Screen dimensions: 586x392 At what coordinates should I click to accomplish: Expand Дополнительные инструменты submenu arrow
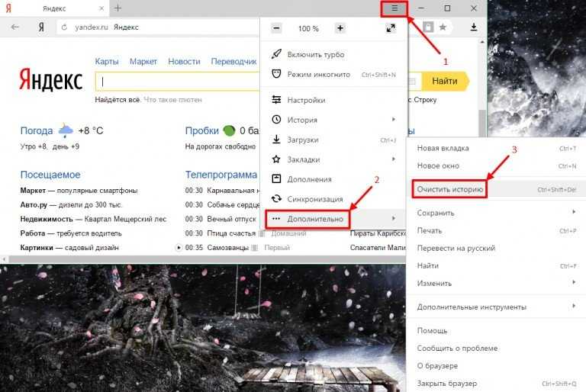point(574,306)
